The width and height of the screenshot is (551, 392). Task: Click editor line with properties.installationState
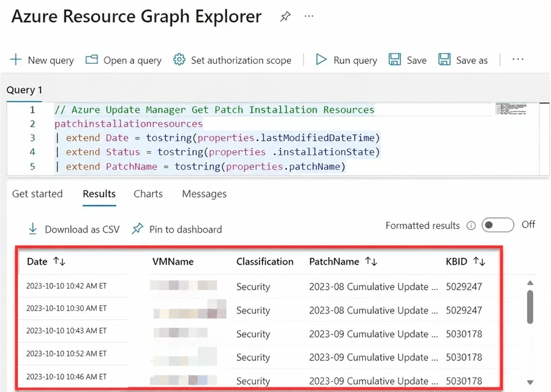tap(218, 152)
